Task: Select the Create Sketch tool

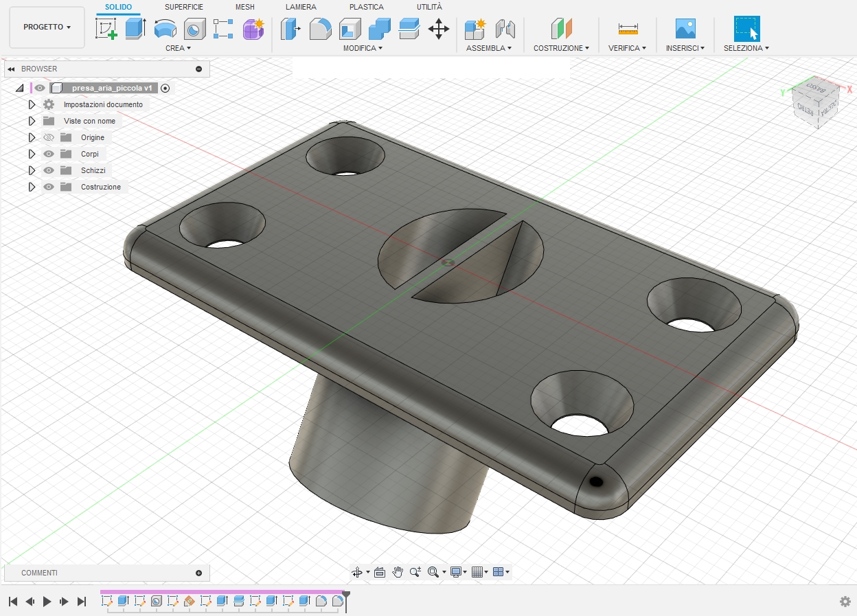Action: tap(106, 29)
